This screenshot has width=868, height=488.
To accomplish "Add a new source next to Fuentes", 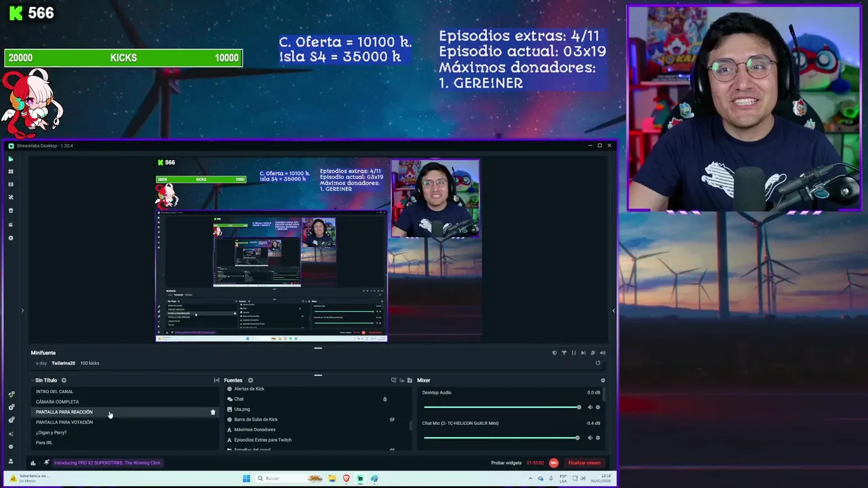I will pos(250,380).
